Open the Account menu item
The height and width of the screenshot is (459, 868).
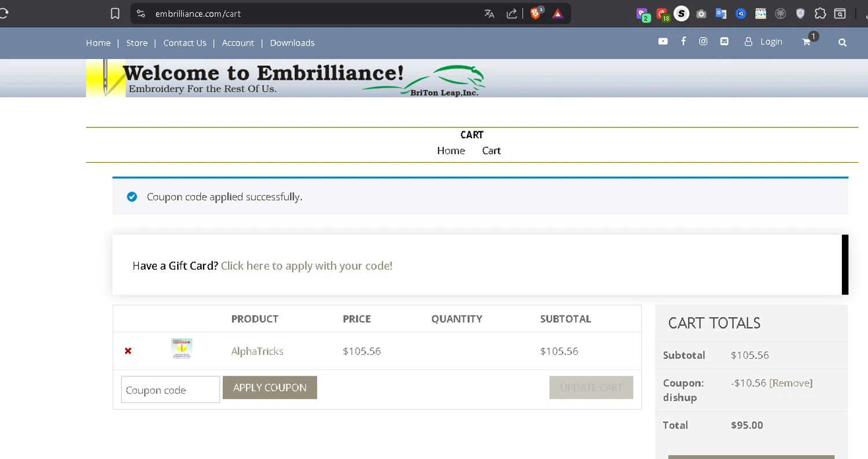pos(238,43)
